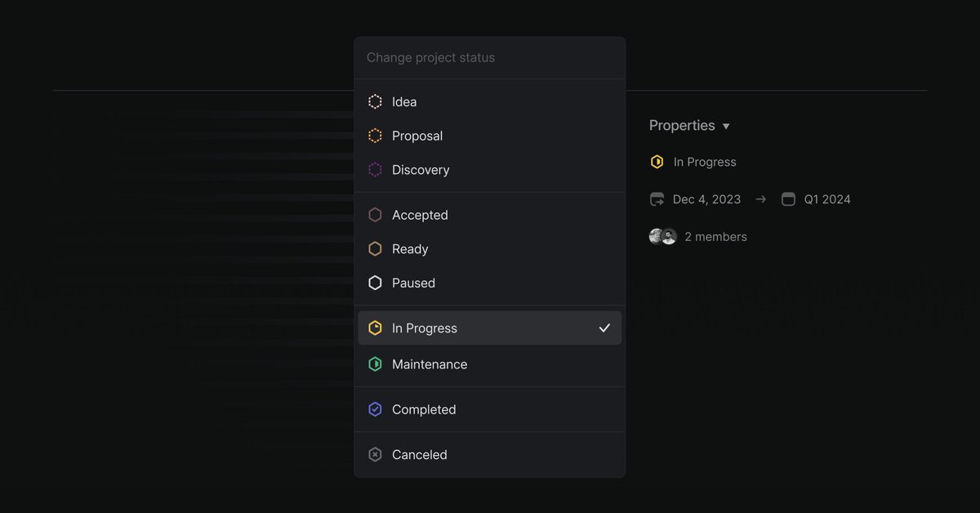Set project status to Canceled
The width and height of the screenshot is (980, 513).
click(x=420, y=455)
